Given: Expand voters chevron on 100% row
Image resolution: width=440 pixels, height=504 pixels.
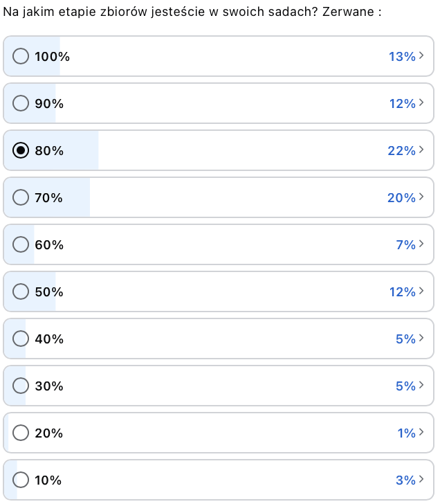Looking at the screenshot, I should 421,56.
